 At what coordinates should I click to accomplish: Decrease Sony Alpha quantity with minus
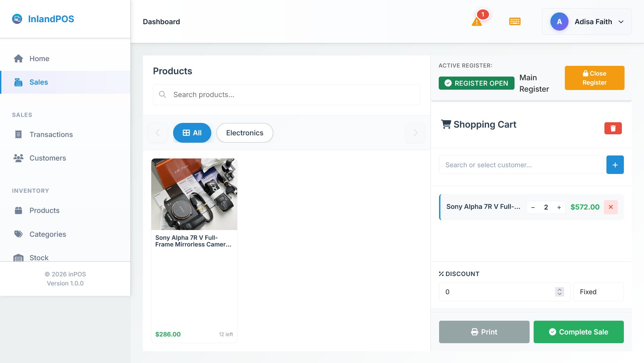533,208
